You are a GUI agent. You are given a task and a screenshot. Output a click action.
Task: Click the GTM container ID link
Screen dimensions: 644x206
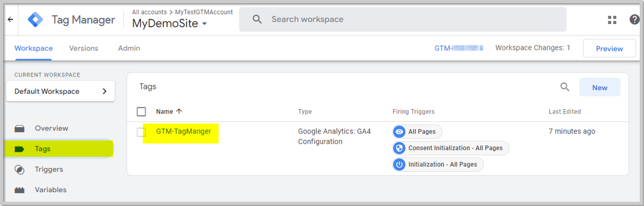(x=459, y=48)
